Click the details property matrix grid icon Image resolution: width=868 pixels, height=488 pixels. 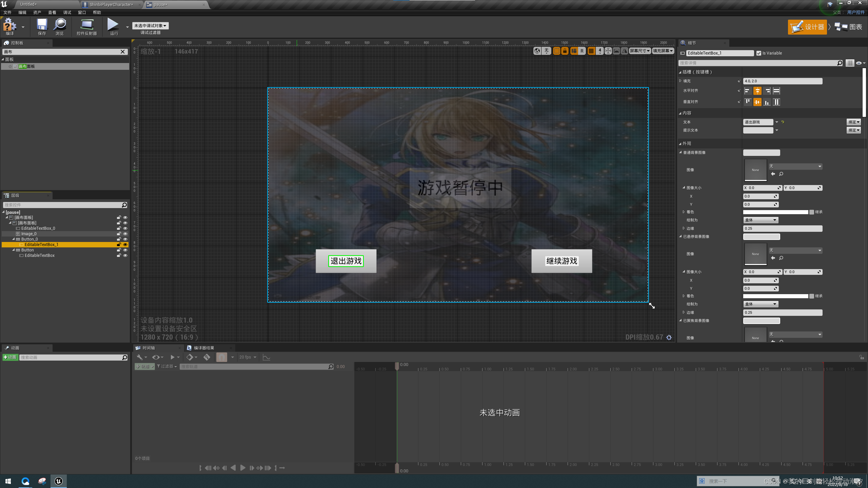click(850, 63)
